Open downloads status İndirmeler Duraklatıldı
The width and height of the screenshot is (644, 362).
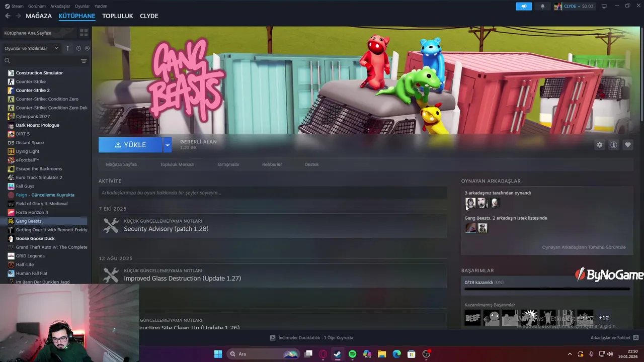tap(312, 338)
